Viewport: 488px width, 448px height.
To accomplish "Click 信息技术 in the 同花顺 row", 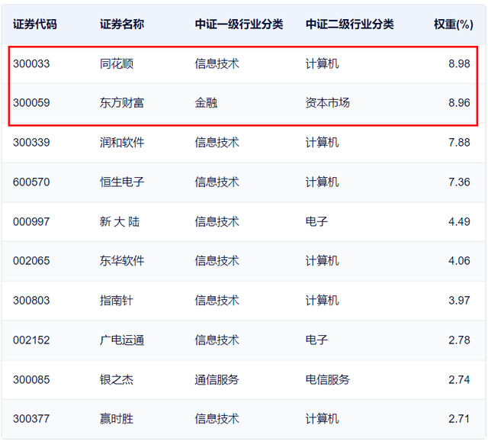I will coord(217,64).
